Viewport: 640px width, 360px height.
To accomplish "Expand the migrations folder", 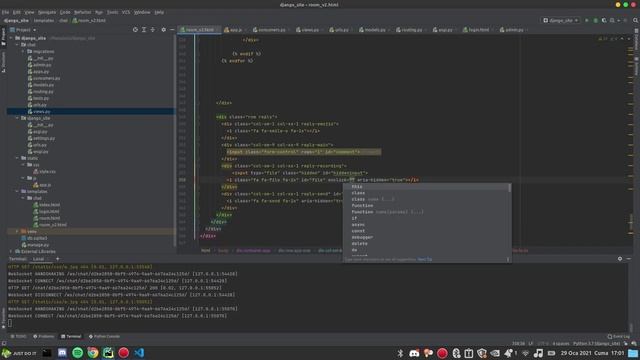I will point(23,51).
